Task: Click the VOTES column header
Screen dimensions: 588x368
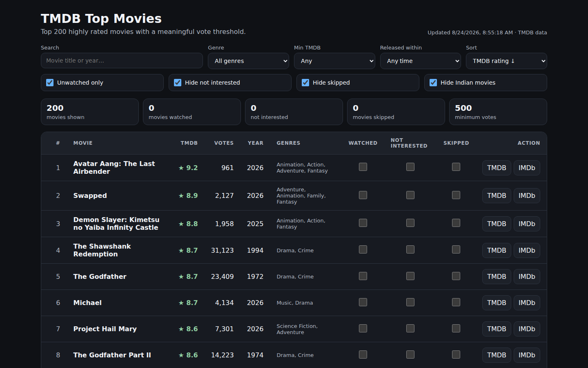Action: (224, 143)
